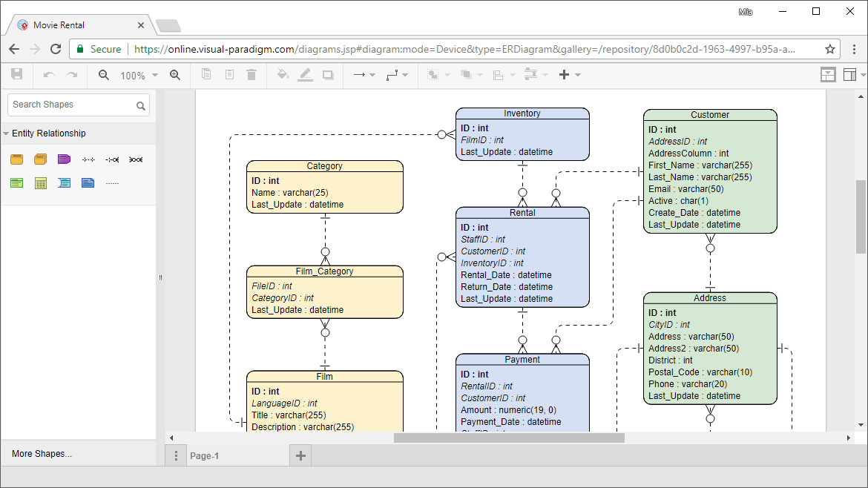Click 'Email : varchar(50)' in Customer

point(686,189)
